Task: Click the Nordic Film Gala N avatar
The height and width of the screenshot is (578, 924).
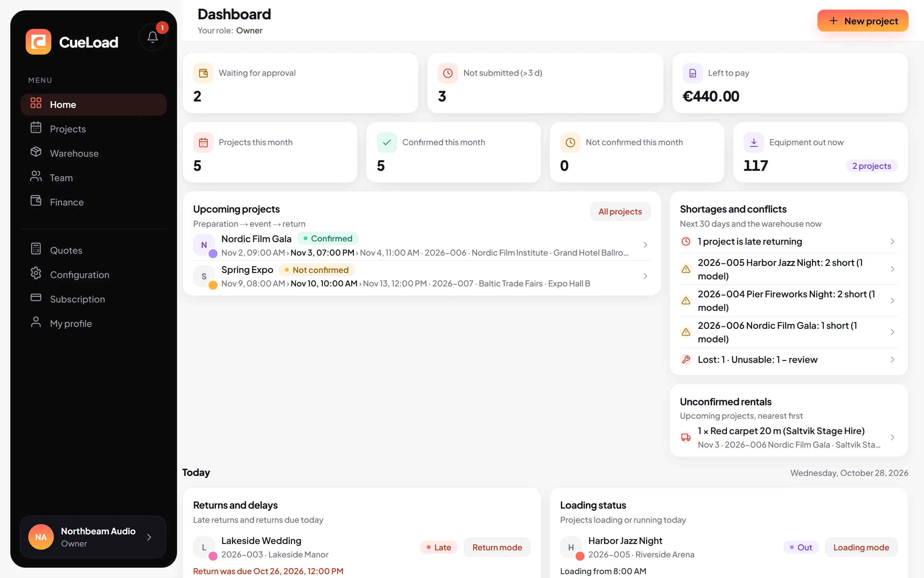Action: 204,245
